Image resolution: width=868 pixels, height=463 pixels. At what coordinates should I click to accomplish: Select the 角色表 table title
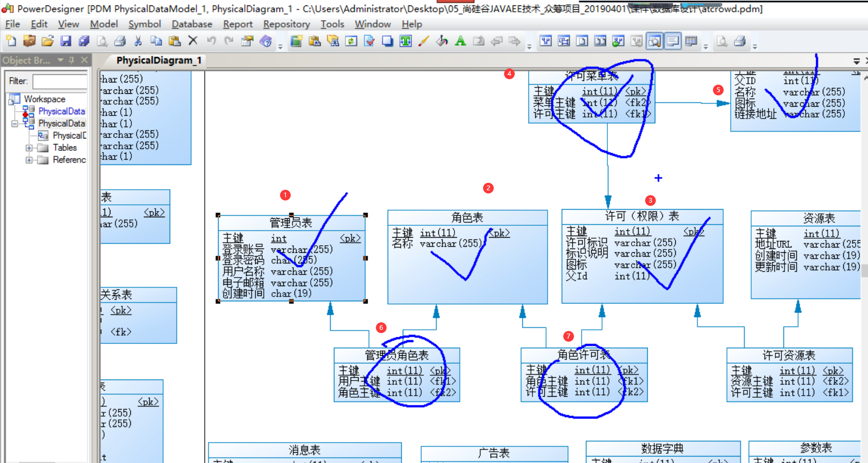pyautogui.click(x=467, y=217)
